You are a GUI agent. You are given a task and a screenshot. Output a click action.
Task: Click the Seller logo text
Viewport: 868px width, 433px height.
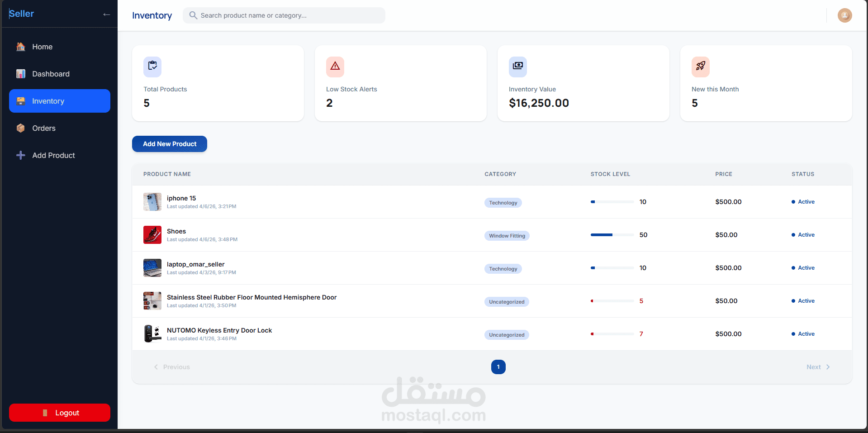click(x=21, y=14)
